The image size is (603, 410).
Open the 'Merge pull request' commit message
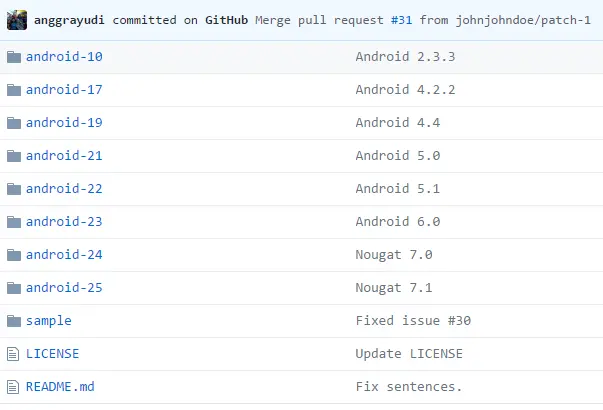tap(319, 20)
